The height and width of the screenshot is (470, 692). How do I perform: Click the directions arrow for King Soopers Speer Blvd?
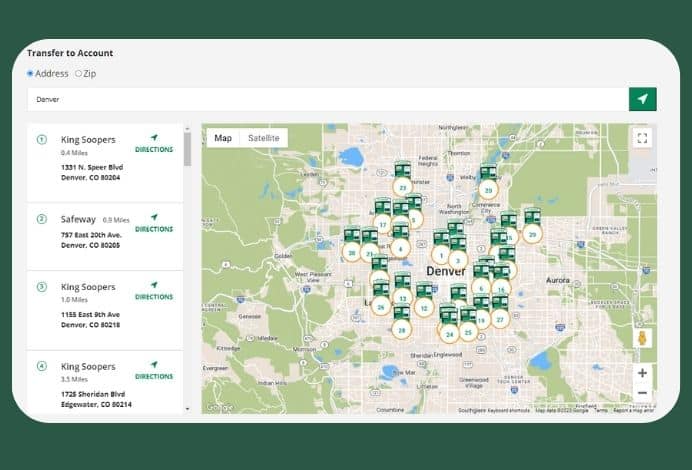[154, 137]
